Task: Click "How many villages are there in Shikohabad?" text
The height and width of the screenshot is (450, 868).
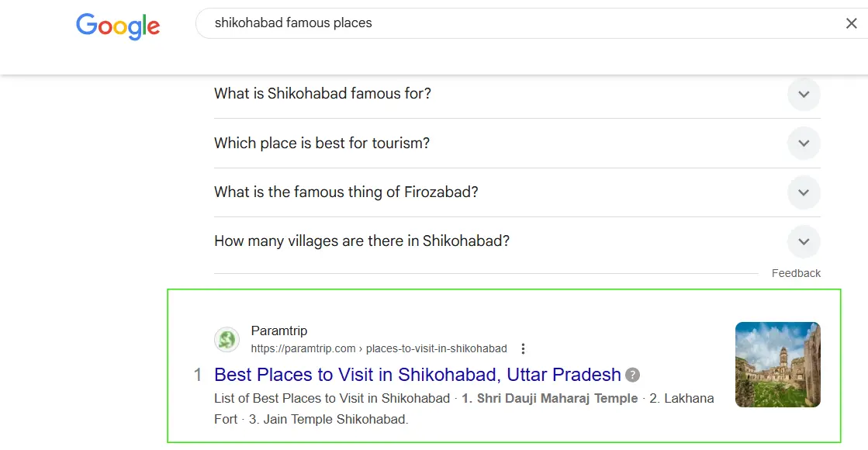Action: (361, 241)
